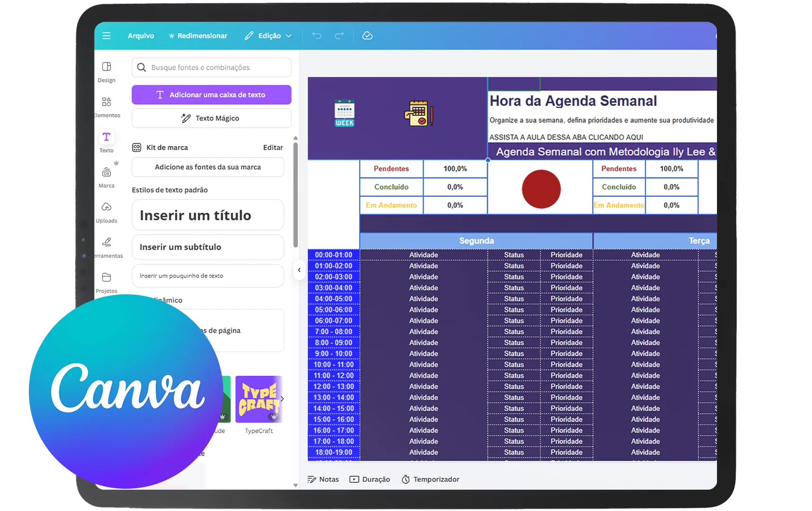
Task: Click the redo arrow icon
Action: tap(339, 36)
